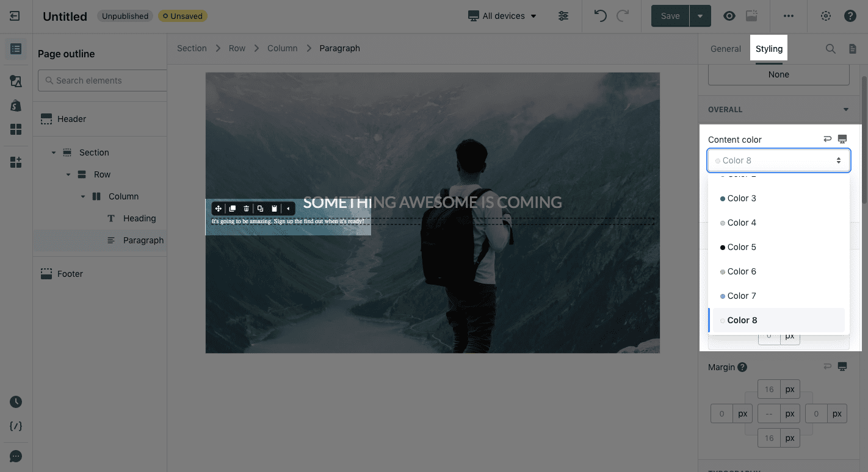Viewport: 868px width, 472px height.
Task: Open the Page outline list icon in sidebar
Action: [x=16, y=49]
